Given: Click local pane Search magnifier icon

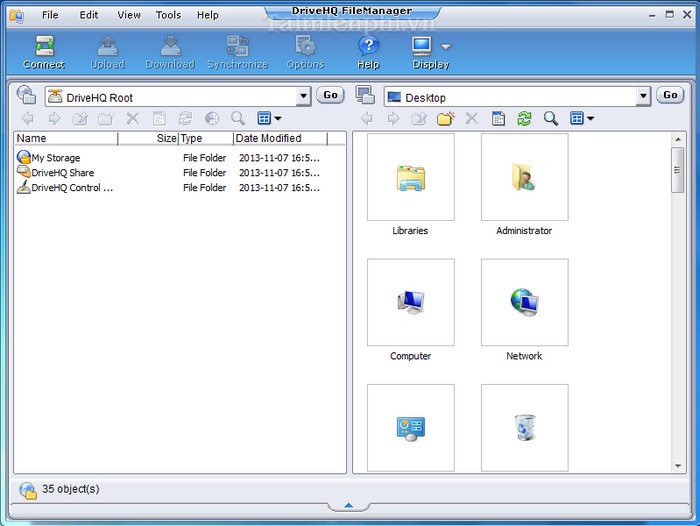Looking at the screenshot, I should tap(551, 118).
